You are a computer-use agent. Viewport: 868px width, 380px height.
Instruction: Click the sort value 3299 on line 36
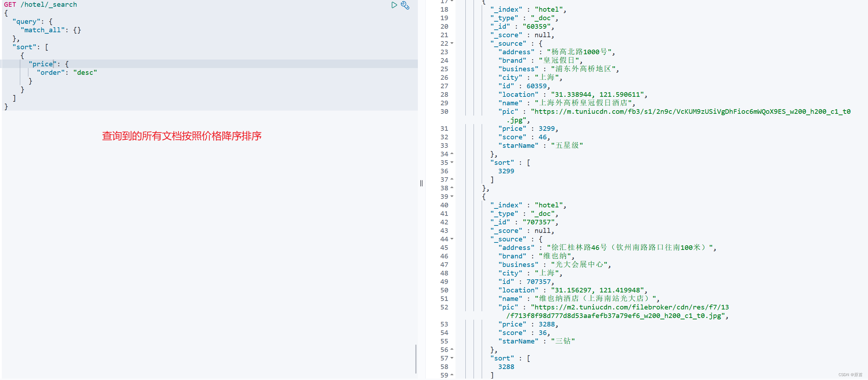click(x=506, y=171)
